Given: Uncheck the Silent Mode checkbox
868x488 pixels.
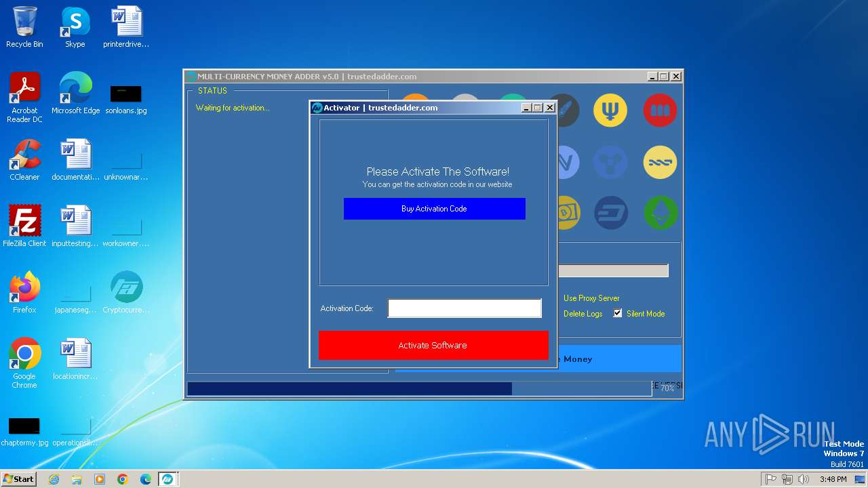Looking at the screenshot, I should tap(618, 313).
